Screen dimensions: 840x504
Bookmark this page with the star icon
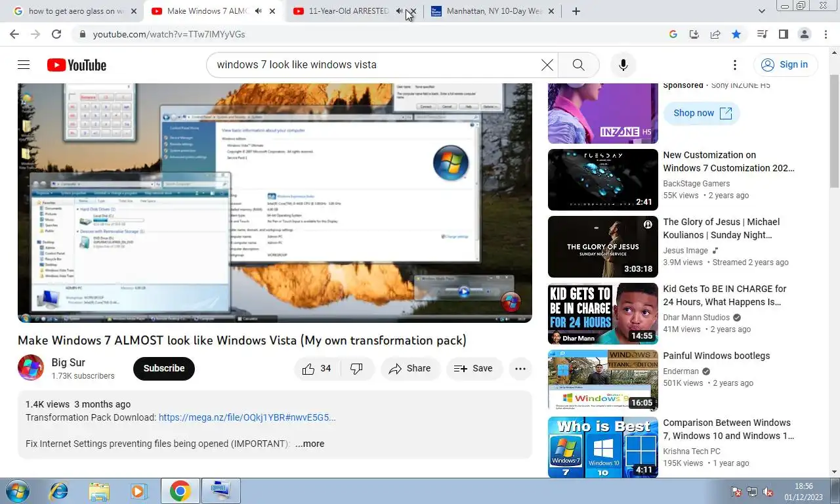coord(736,34)
